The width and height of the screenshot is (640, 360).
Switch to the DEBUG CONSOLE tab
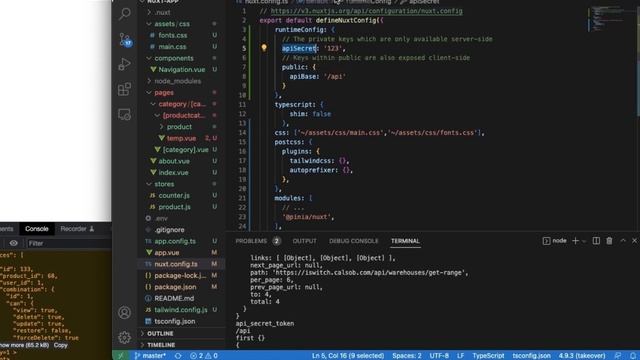point(353,241)
